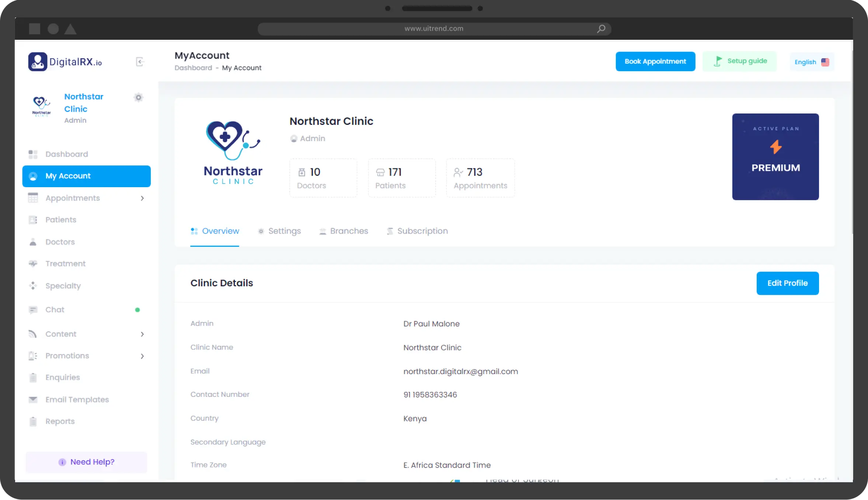This screenshot has height=500, width=868.
Task: Open clinic settings gear icon in sidebar
Action: tap(138, 97)
